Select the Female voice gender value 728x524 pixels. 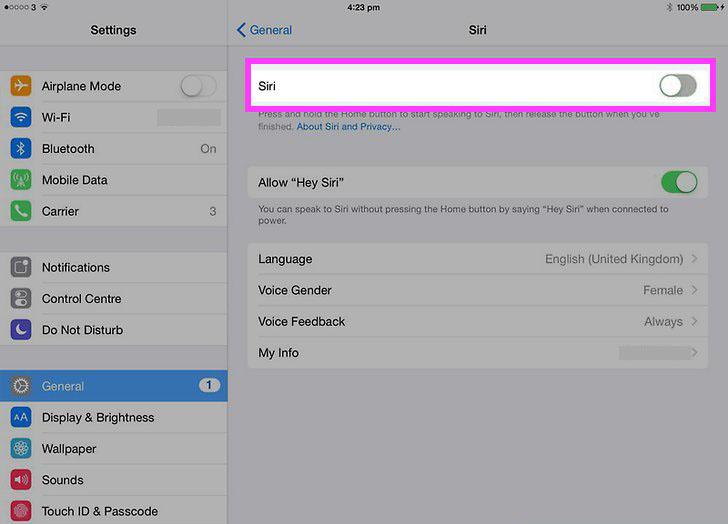663,290
